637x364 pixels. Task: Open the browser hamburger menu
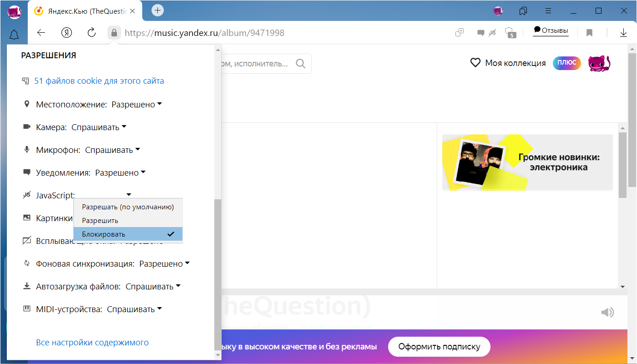coord(549,10)
